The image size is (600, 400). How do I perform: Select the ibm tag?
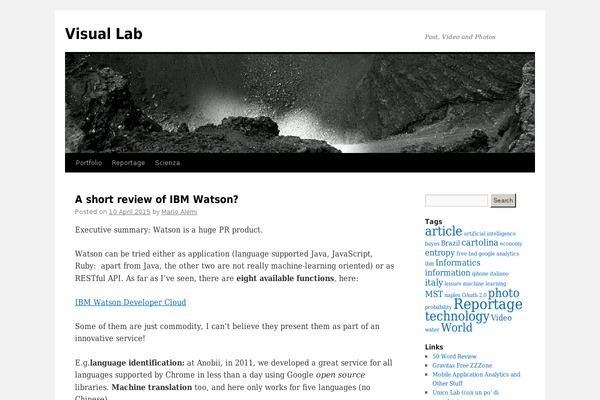[429, 263]
